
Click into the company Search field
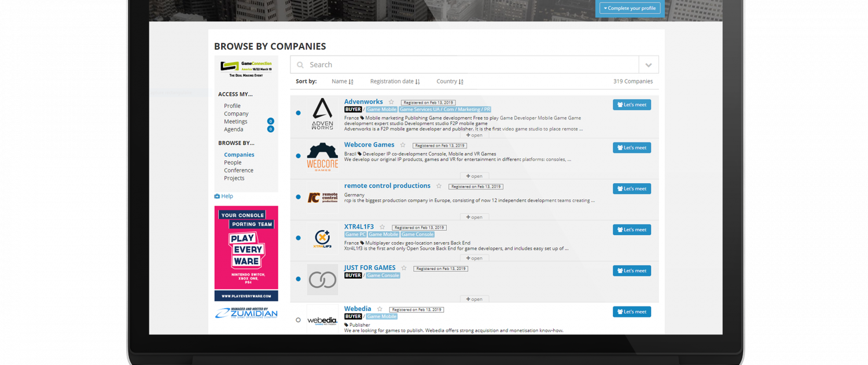point(465,65)
